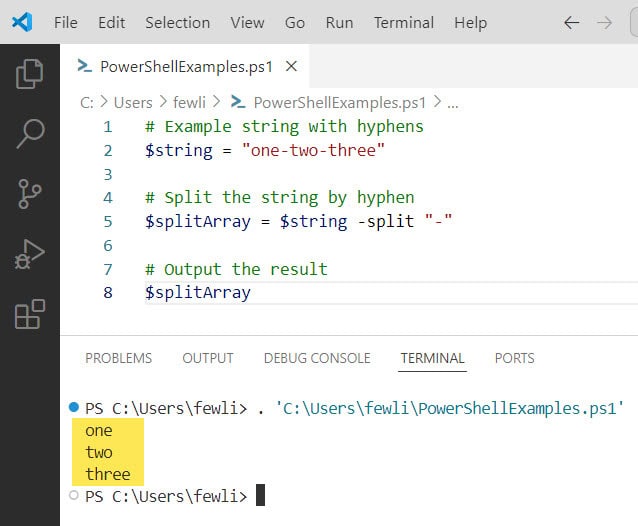
Task: Click the script path link in terminal
Action: pyautogui.click(x=450, y=408)
